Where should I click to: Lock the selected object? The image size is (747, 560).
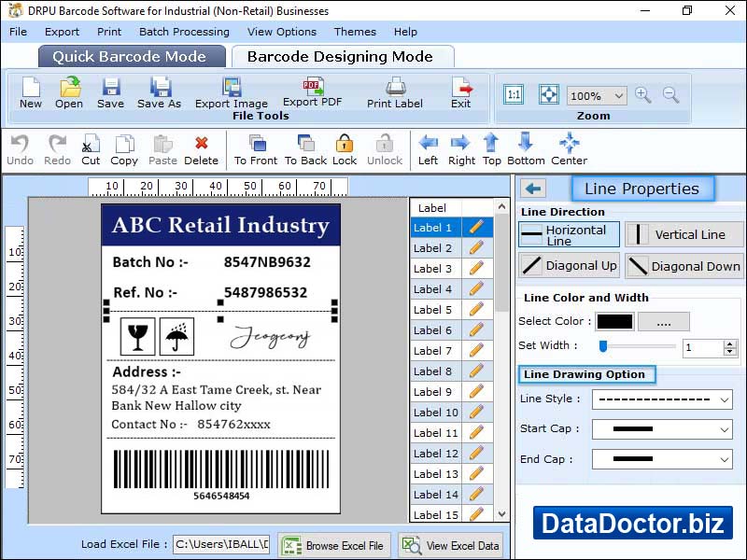345,149
